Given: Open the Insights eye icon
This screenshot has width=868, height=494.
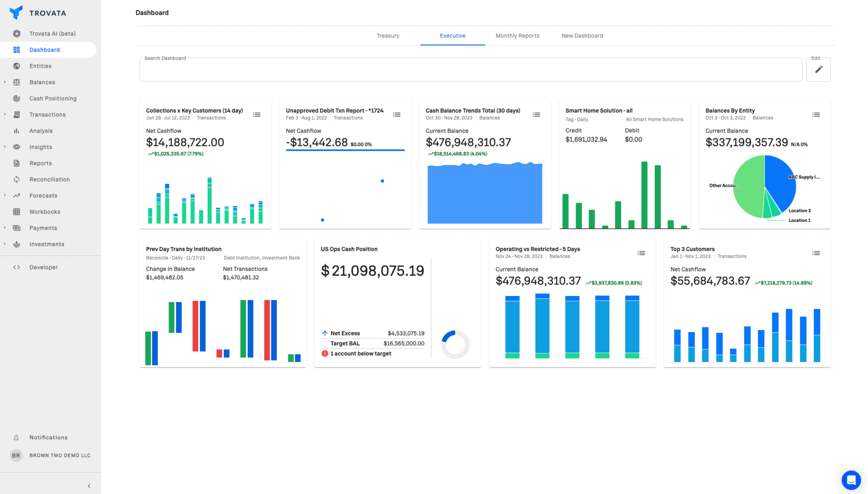Looking at the screenshot, I should 16,147.
